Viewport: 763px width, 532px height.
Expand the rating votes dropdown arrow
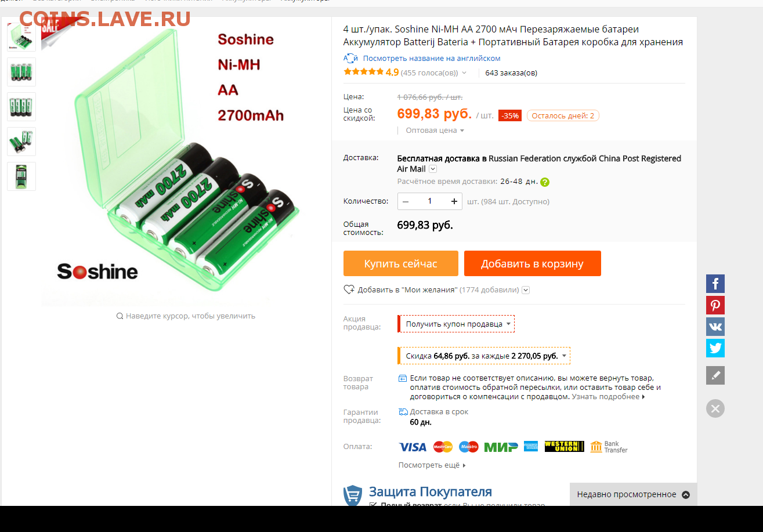(x=464, y=73)
